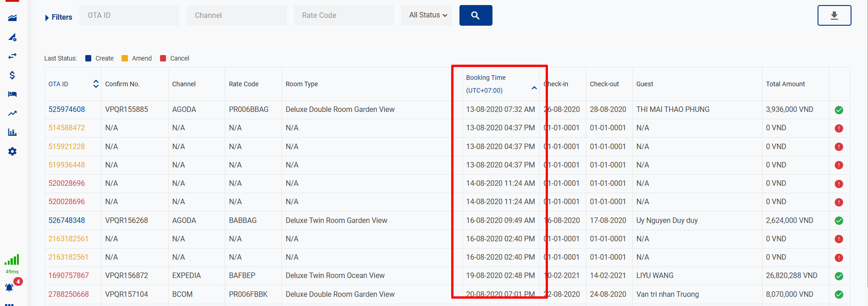Click the OTA ID input field
868x306 pixels.
click(129, 16)
